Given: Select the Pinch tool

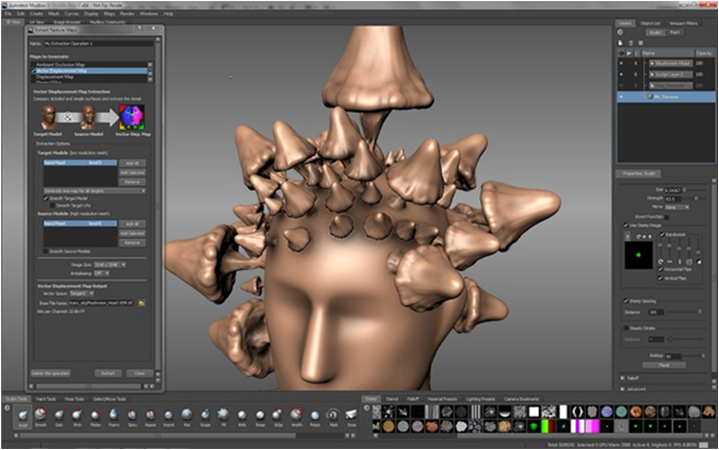Looking at the screenshot, I should tap(77, 417).
